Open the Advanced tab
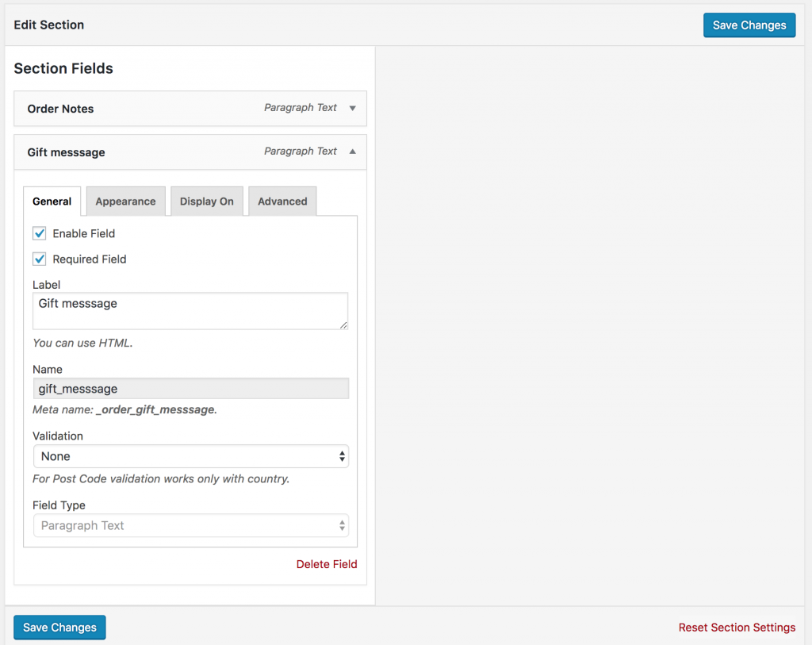 coord(282,201)
